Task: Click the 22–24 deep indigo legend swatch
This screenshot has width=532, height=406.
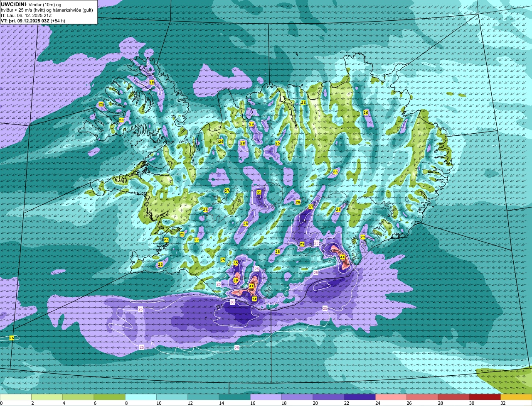Action: [360, 397]
